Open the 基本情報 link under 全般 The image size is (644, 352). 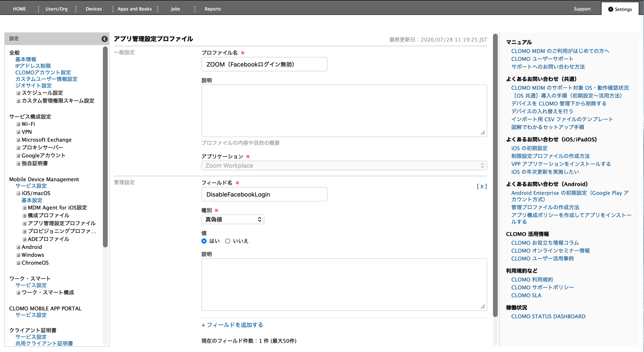point(26,59)
